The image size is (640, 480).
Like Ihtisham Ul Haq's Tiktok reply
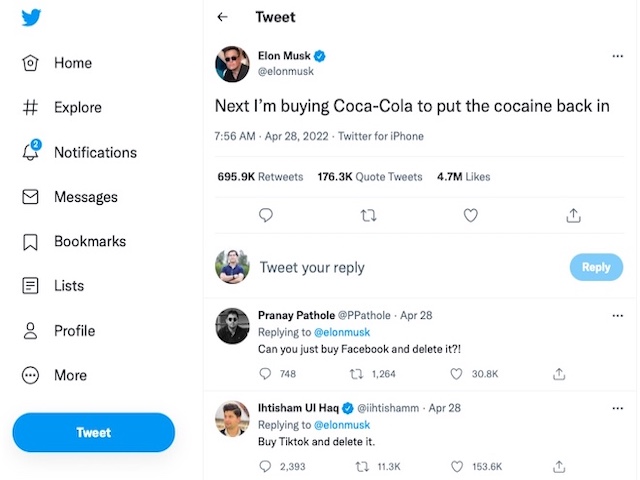(457, 466)
